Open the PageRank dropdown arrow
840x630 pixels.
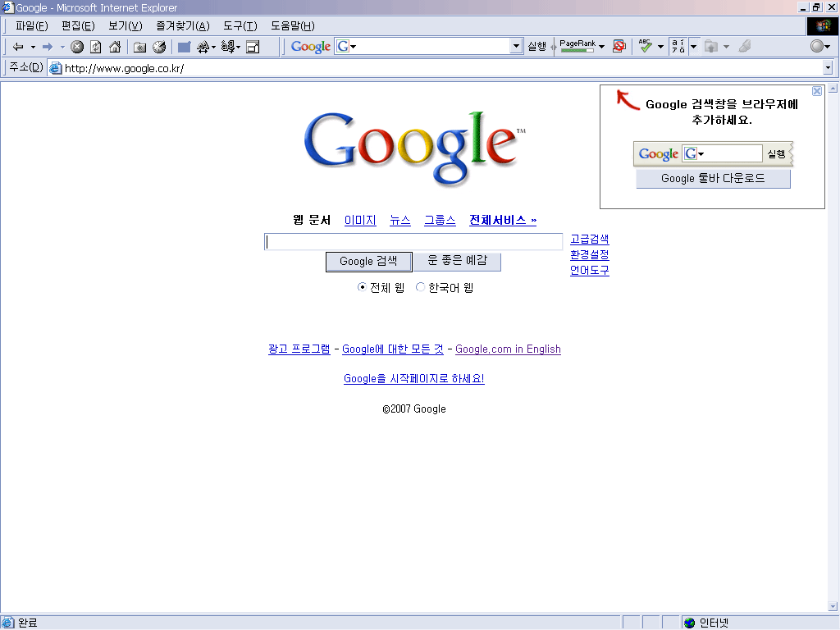coord(601,47)
